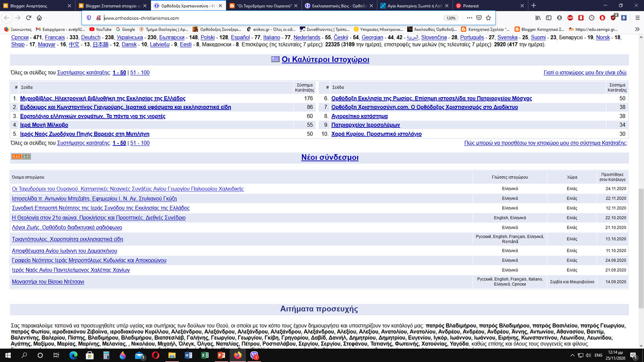The image size is (644, 362).
Task: Reset the 120% zoom level indicator
Action: coord(450,18)
